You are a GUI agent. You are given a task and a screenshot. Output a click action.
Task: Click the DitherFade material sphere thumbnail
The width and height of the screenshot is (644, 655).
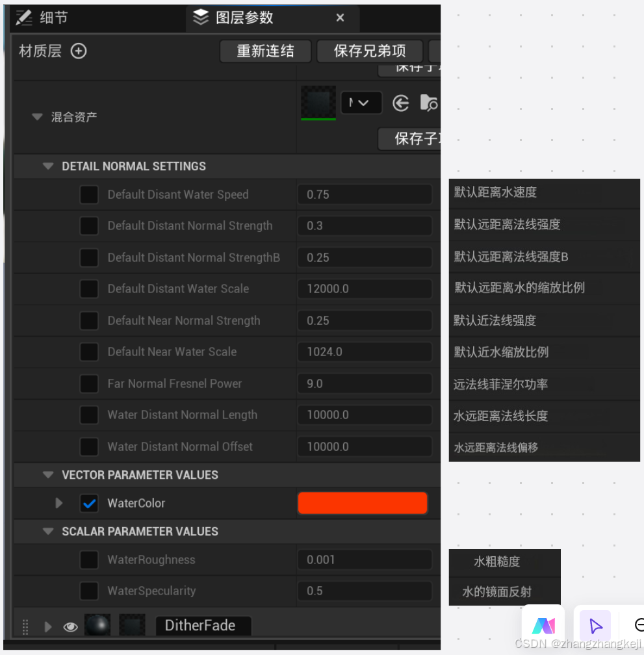click(x=99, y=625)
